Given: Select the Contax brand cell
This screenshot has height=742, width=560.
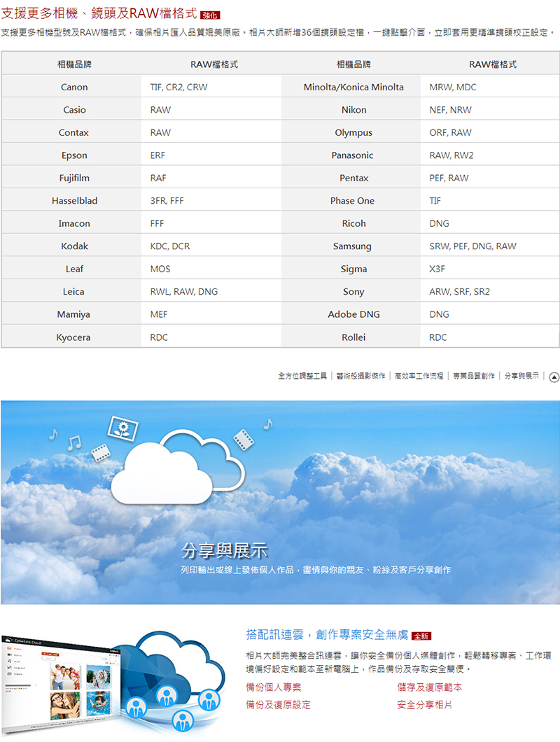Looking at the screenshot, I should click(x=71, y=132).
